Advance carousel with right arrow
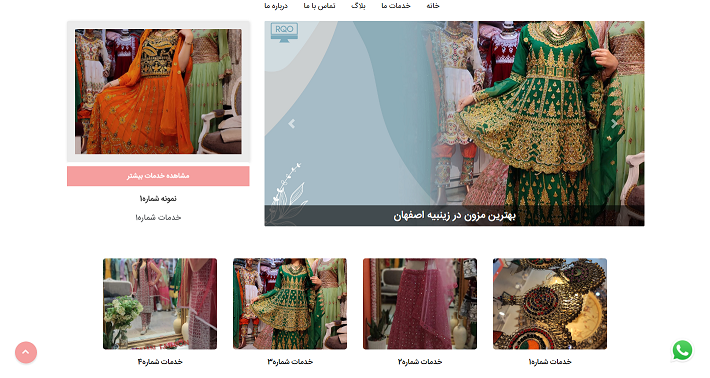This screenshot has height=378, width=710. (x=614, y=124)
